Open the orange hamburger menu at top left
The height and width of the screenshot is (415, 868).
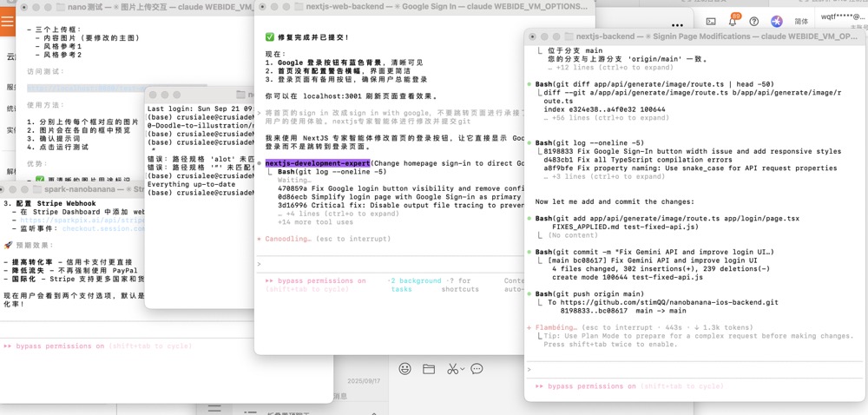coord(8,22)
